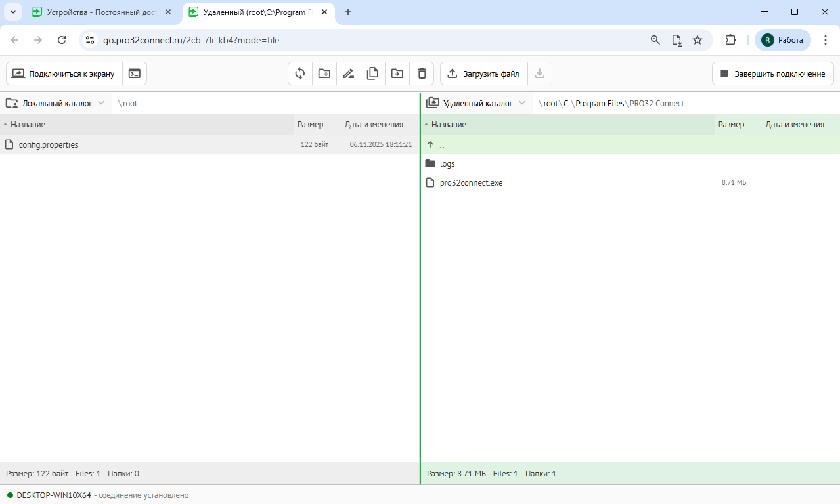
Task: Expand the Локальный каталог dropdown
Action: (x=56, y=103)
